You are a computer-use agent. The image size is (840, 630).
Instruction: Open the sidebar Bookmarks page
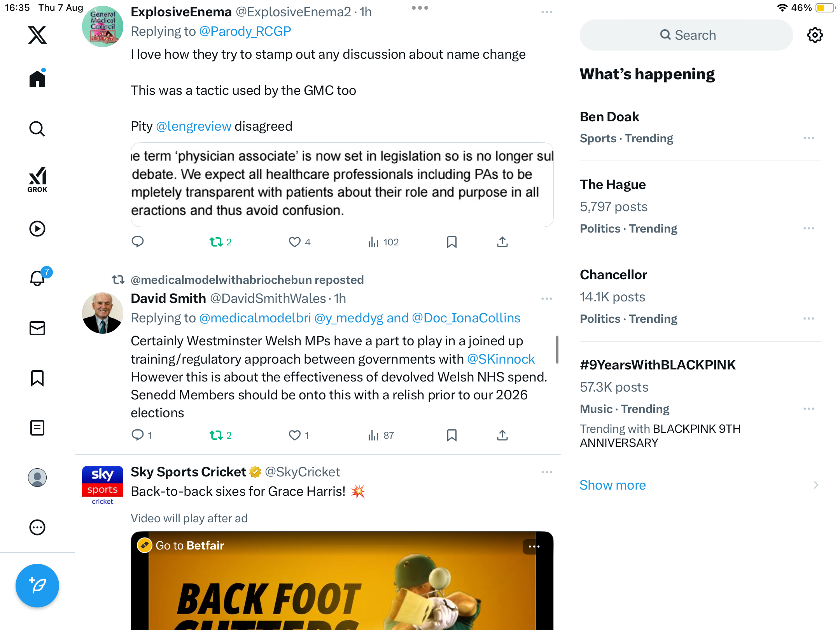pyautogui.click(x=37, y=378)
